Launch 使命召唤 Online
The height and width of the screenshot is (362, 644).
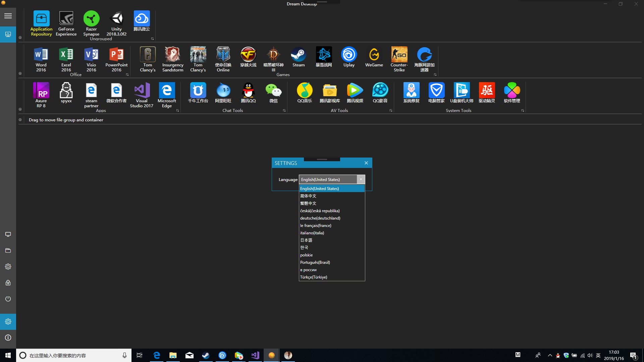[x=223, y=59]
